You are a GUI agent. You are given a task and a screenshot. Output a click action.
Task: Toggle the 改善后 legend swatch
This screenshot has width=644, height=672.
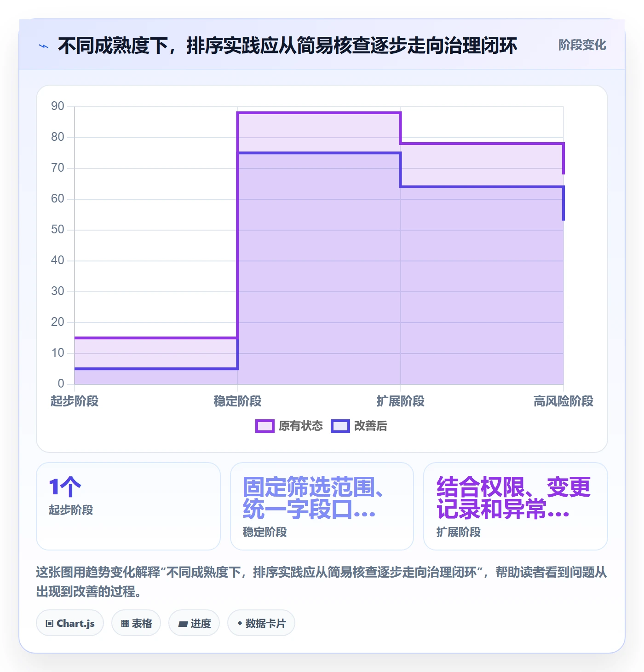tap(340, 426)
